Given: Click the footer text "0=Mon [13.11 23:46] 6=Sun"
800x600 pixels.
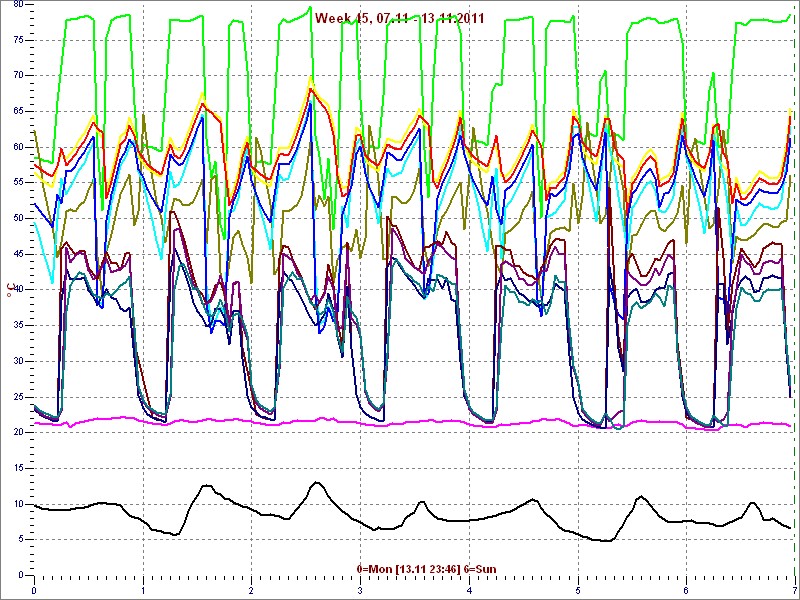Looking at the screenshot, I should point(426,569).
